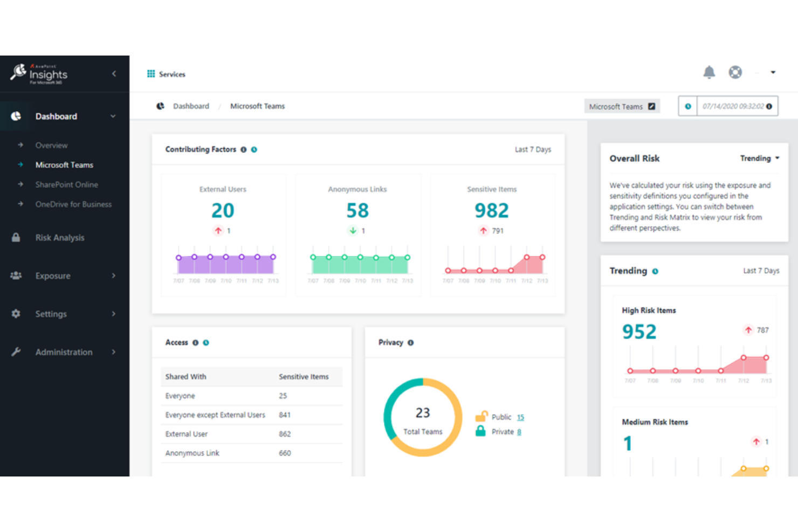Click the green Anonymous Links chart

[x=360, y=264]
